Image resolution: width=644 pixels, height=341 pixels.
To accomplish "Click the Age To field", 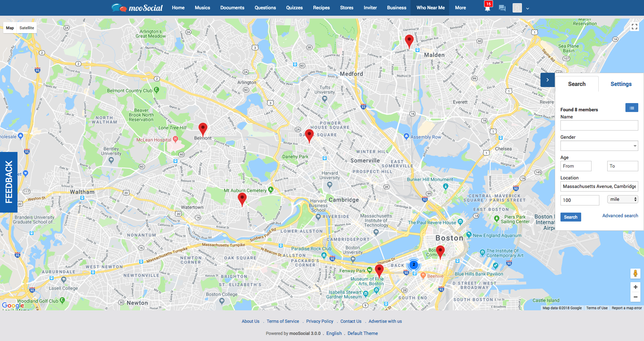I will (x=623, y=166).
